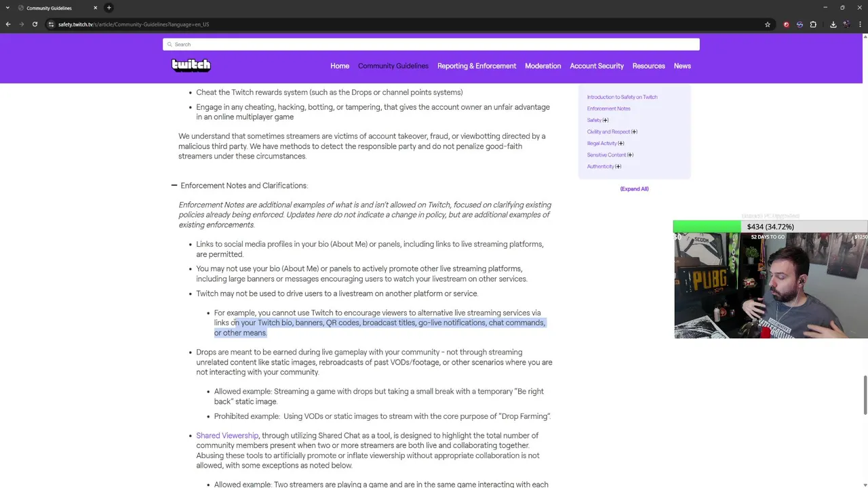
Task: Open the Extensions puzzle icon
Action: coord(813,24)
